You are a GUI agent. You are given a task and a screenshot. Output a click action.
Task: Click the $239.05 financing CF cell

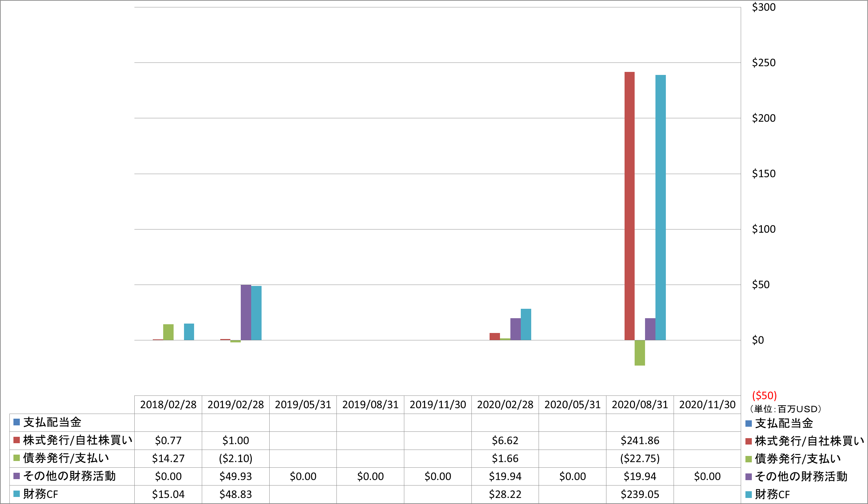click(x=640, y=494)
